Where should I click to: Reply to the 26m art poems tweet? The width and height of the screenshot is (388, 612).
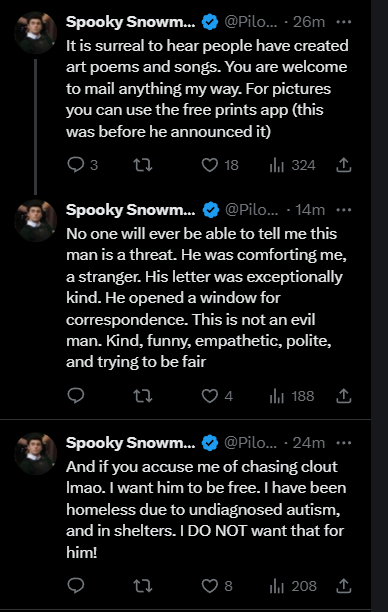pyautogui.click(x=82, y=165)
